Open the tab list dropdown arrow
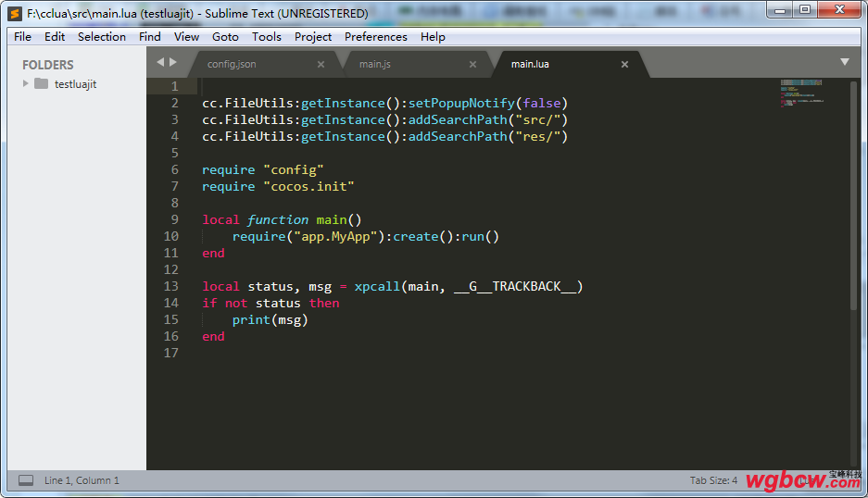The height and width of the screenshot is (498, 868). (x=845, y=62)
